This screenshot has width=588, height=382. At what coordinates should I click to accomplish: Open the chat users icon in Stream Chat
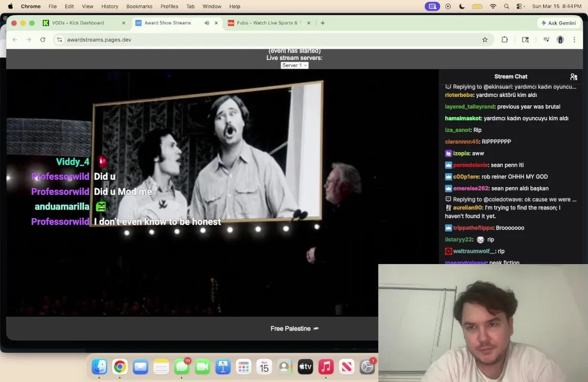pyautogui.click(x=573, y=76)
